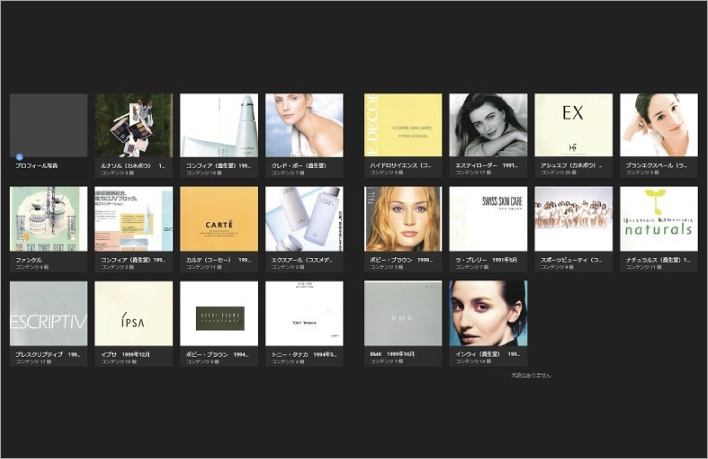Open the ボビー・ブラウン 1994 dark green logo album

(x=219, y=314)
